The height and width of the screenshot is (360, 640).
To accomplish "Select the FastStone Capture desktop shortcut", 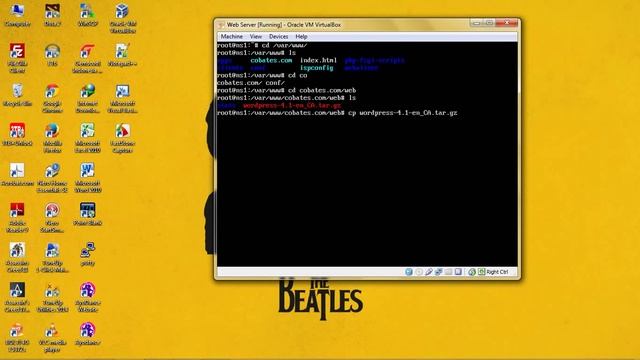I will pos(122,138).
